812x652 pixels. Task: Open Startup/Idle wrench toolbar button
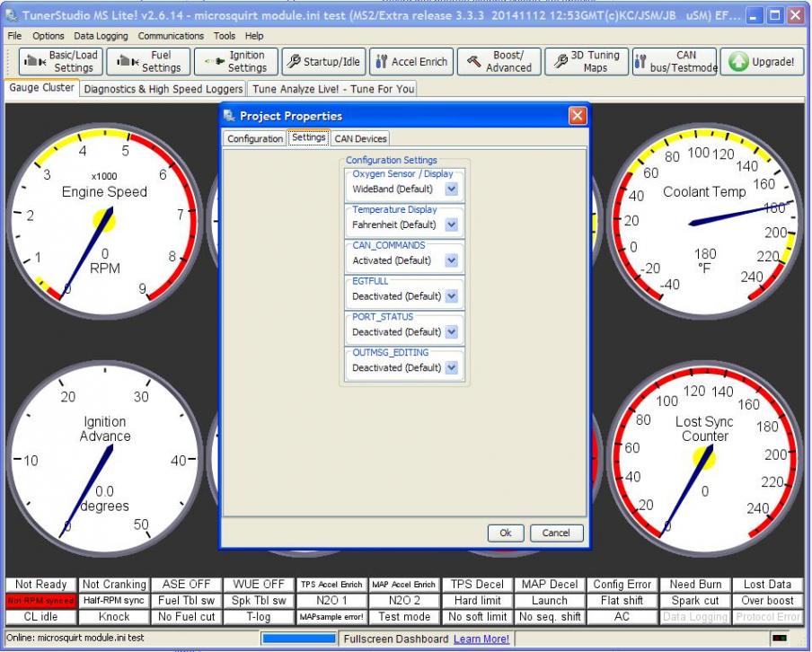point(322,61)
